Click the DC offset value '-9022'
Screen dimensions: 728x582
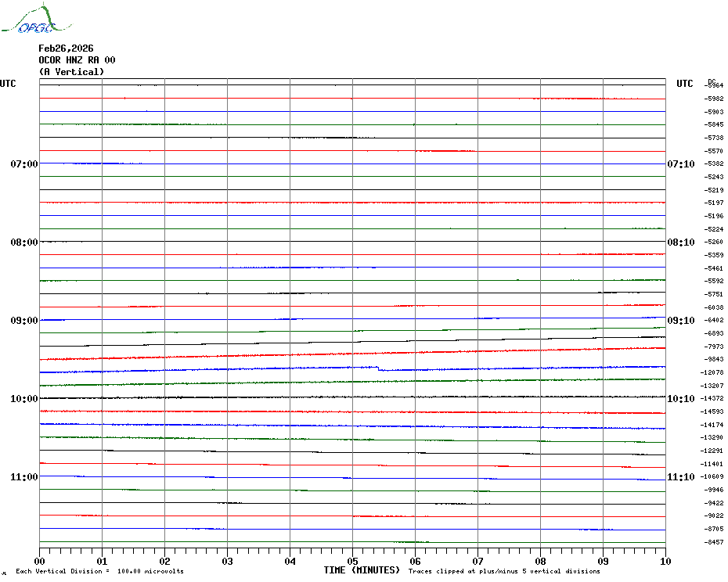coord(714,516)
